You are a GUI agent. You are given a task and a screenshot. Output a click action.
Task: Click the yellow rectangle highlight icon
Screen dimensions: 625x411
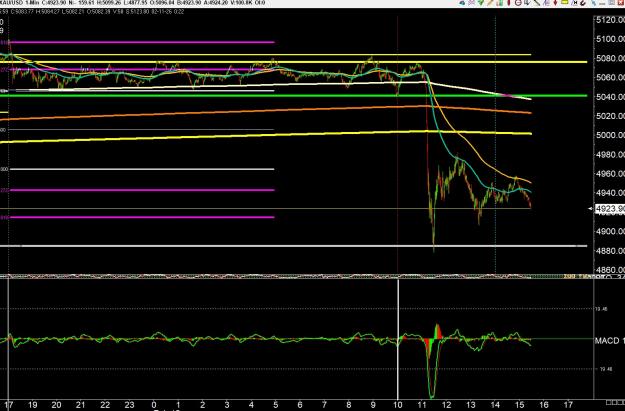click(x=564, y=2)
